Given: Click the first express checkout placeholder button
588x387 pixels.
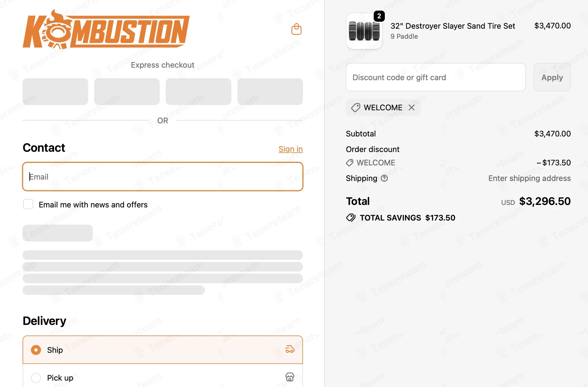Looking at the screenshot, I should 55,92.
